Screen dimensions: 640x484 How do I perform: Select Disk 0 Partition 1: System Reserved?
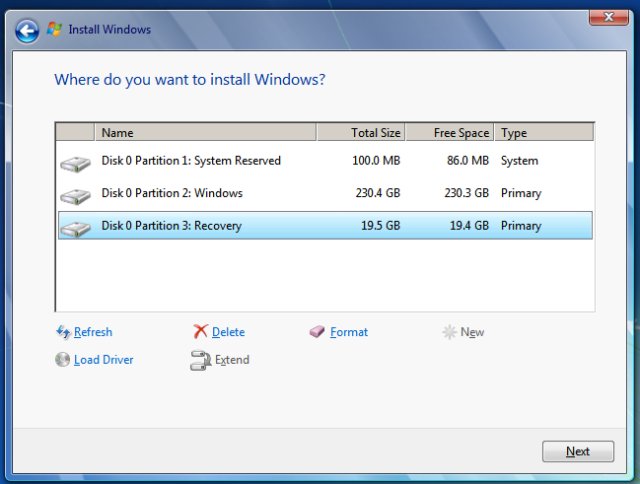pyautogui.click(x=325, y=161)
